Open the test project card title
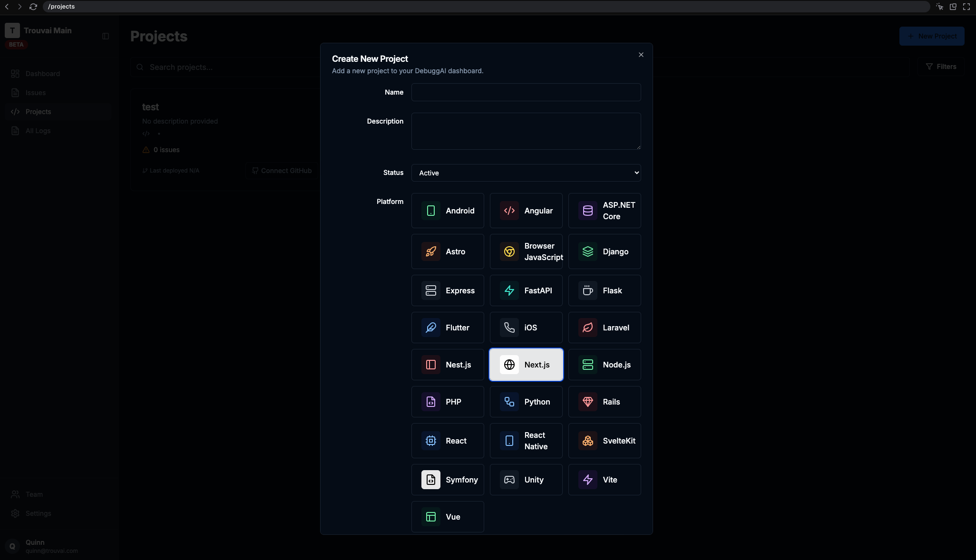 [150, 107]
